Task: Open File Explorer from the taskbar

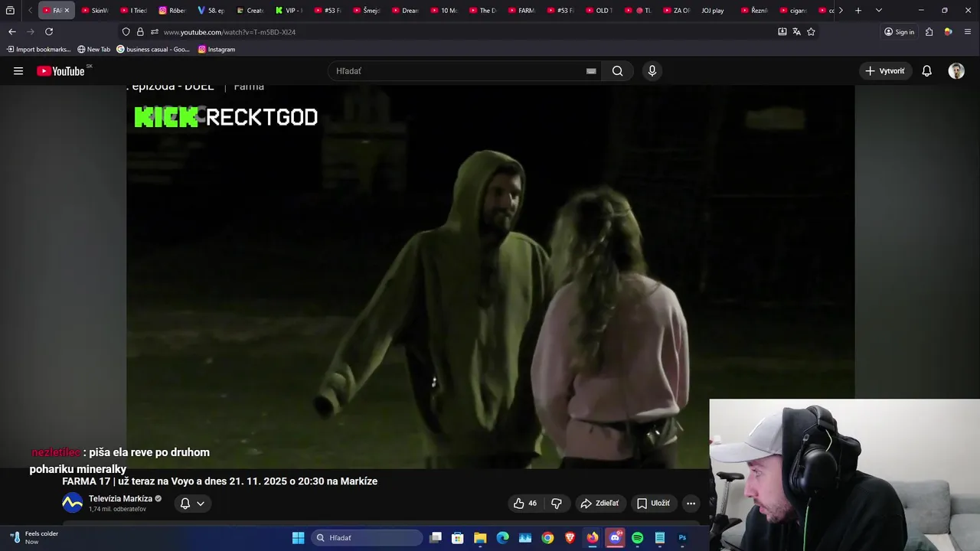Action: (x=480, y=538)
